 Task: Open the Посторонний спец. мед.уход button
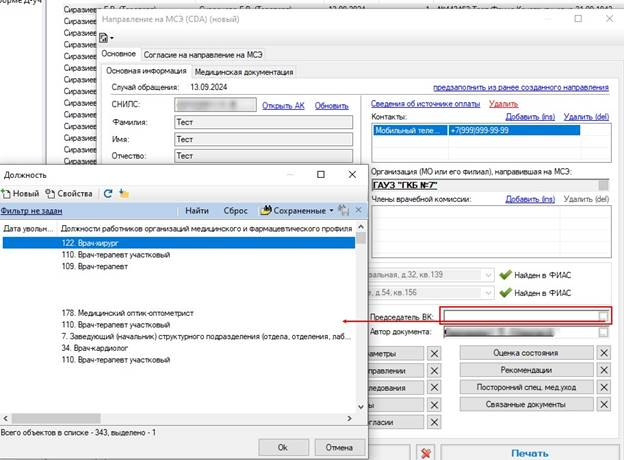pyautogui.click(x=526, y=387)
